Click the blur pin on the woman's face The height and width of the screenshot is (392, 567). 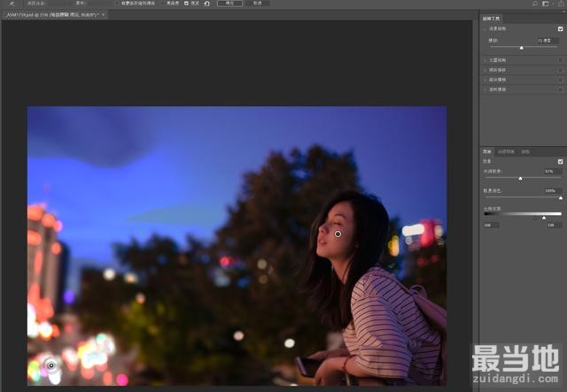338,234
